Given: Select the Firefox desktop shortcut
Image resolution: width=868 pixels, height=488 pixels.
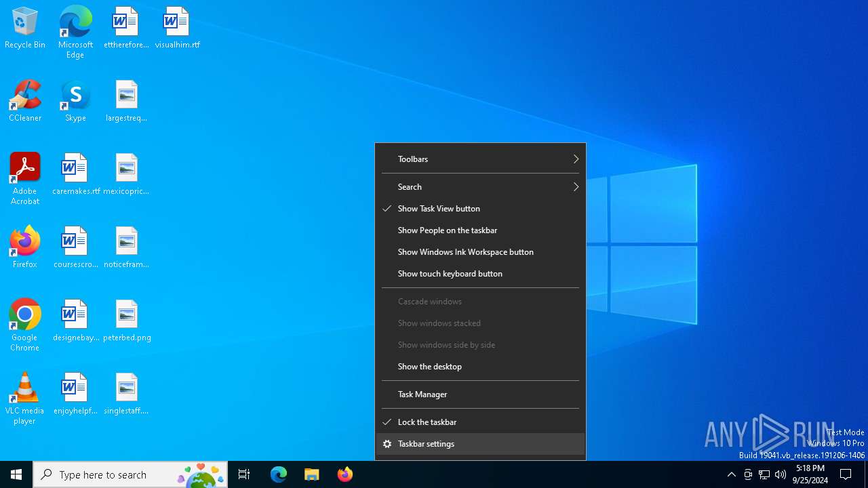Looking at the screenshot, I should pyautogui.click(x=25, y=247).
